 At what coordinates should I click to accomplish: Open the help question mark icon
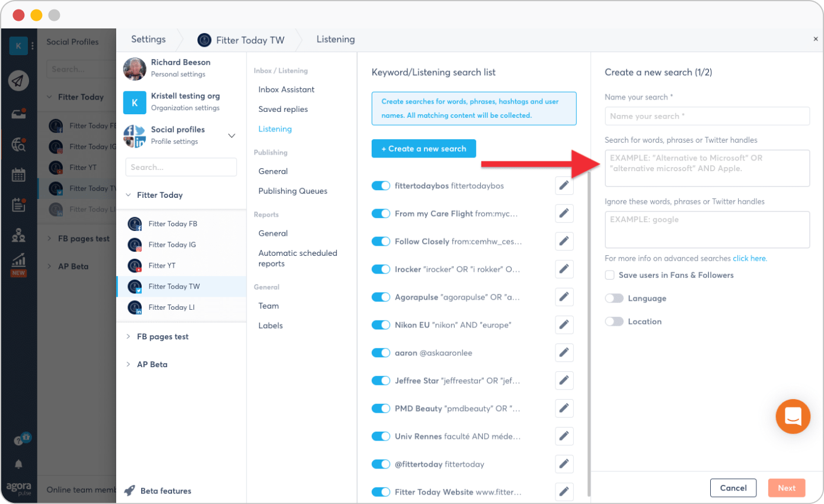coord(18,441)
